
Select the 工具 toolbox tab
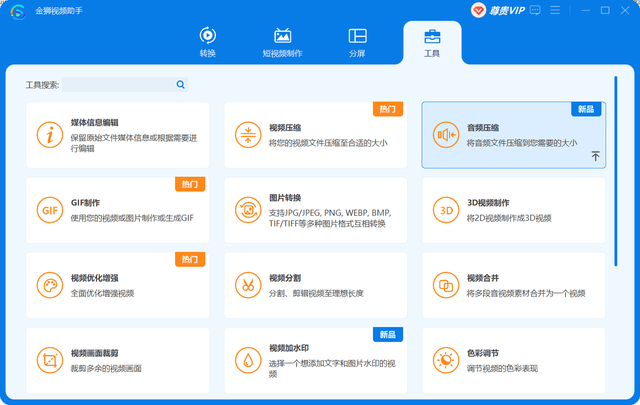click(432, 42)
